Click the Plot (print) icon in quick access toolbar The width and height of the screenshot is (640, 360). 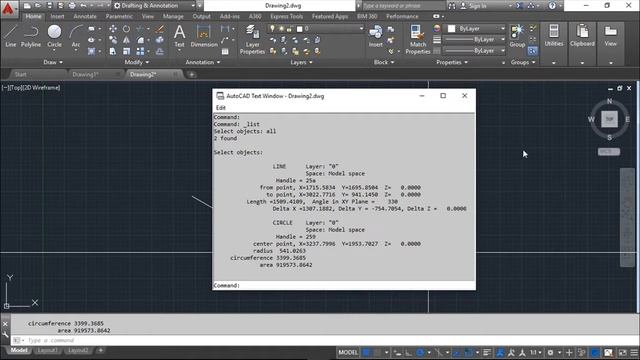tap(72, 6)
